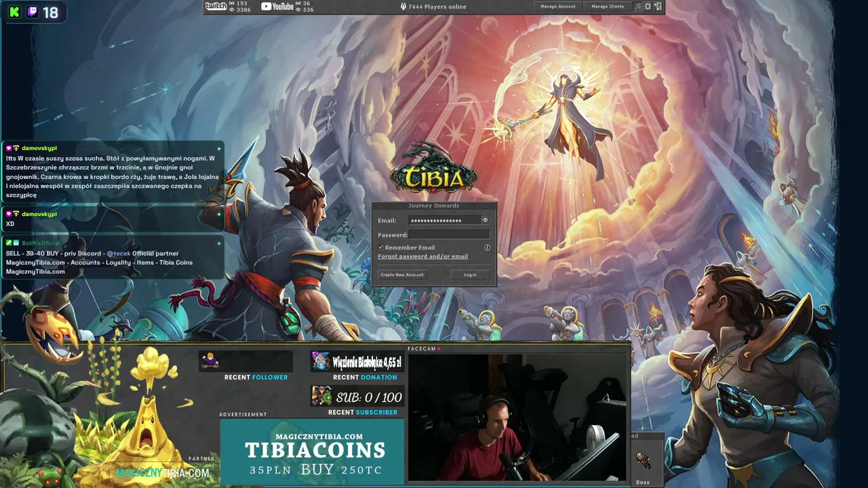The width and height of the screenshot is (868, 488).
Task: Click the sparkle icon on BotRixOficial's message
Action: pyautogui.click(x=219, y=243)
